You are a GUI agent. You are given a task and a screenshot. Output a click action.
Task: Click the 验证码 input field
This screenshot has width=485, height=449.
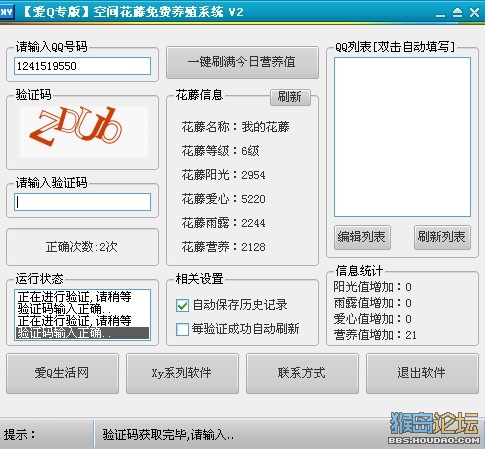coord(82,202)
